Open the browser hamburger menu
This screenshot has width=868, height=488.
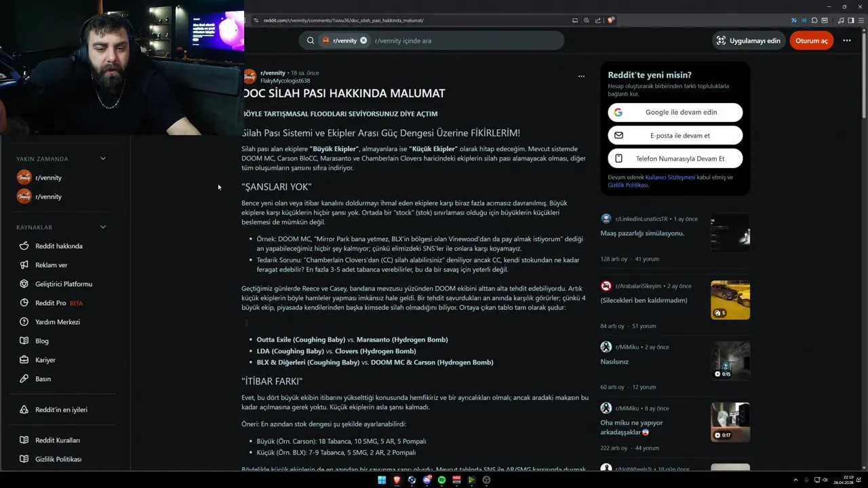tap(861, 20)
